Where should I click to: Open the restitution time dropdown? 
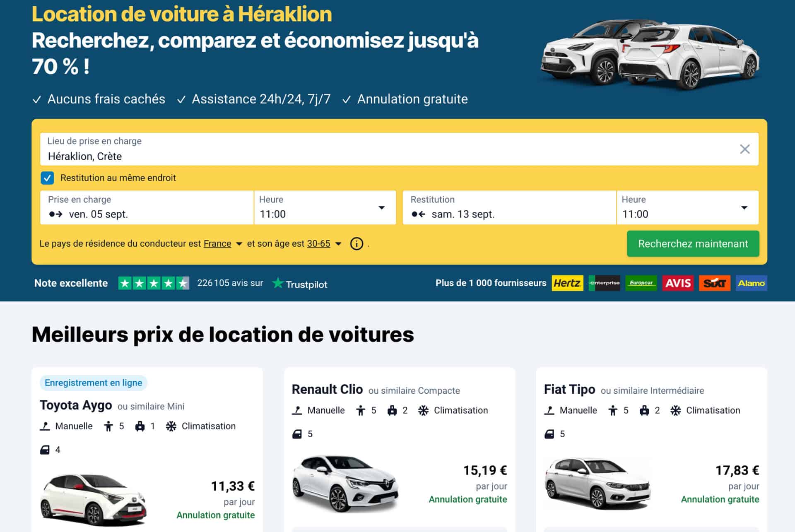click(x=744, y=208)
